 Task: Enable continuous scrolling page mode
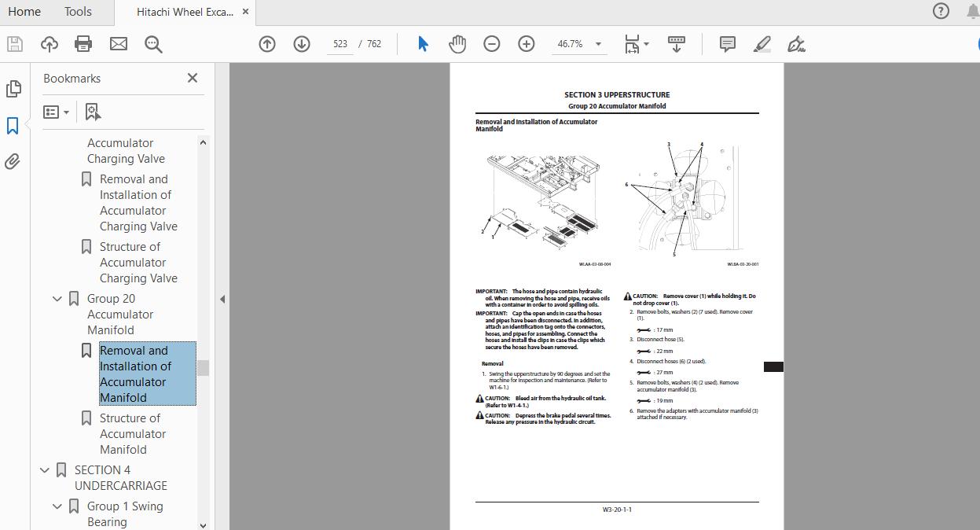pos(676,44)
